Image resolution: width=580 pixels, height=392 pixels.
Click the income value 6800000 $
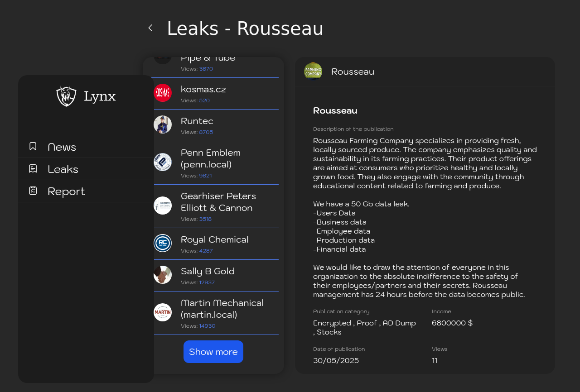[452, 323]
